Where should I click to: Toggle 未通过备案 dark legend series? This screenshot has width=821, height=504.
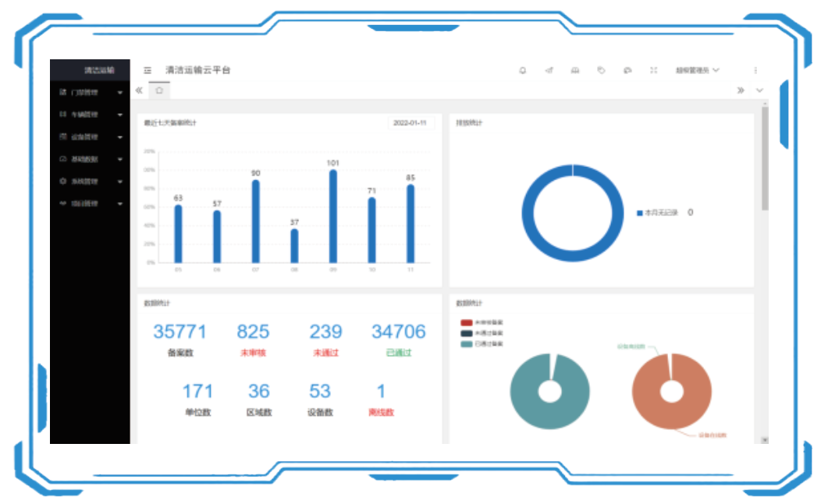pos(467,332)
